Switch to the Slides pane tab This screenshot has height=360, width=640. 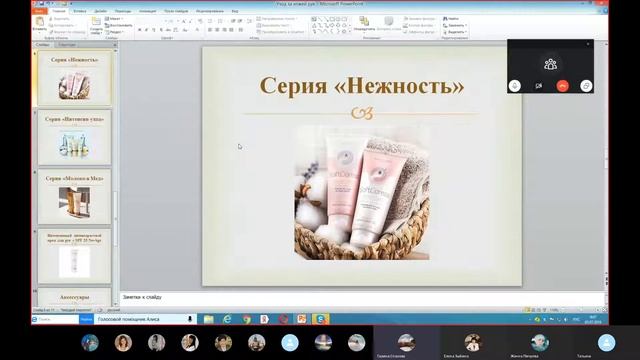pos(42,44)
